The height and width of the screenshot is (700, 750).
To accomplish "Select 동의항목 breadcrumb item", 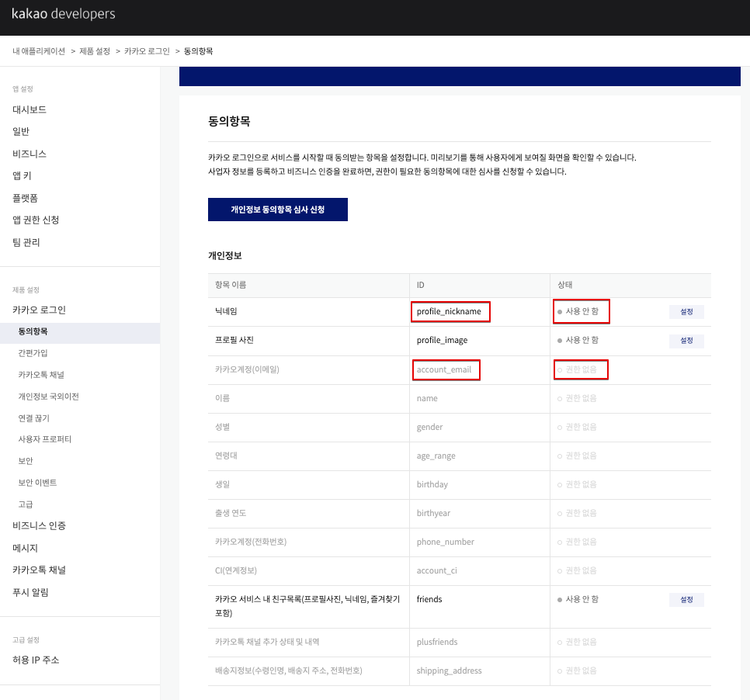I will click(x=199, y=51).
